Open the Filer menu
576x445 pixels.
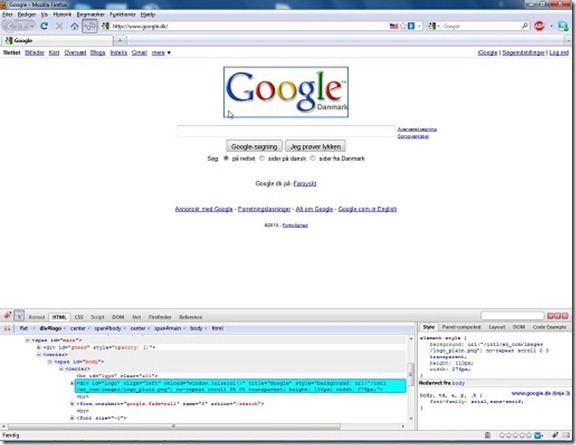click(x=8, y=14)
